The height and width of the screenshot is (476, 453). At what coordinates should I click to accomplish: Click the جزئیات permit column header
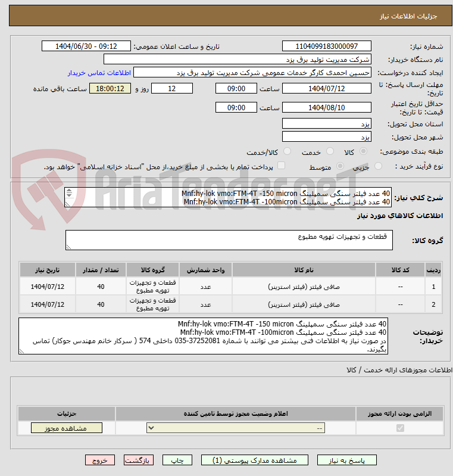point(67,413)
